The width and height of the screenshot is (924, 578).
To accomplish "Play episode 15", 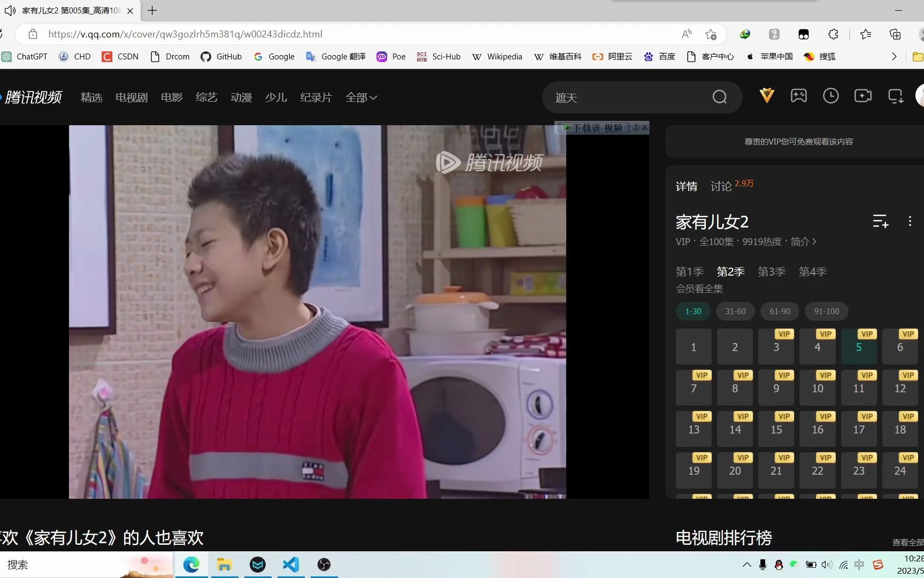I will click(x=776, y=429).
